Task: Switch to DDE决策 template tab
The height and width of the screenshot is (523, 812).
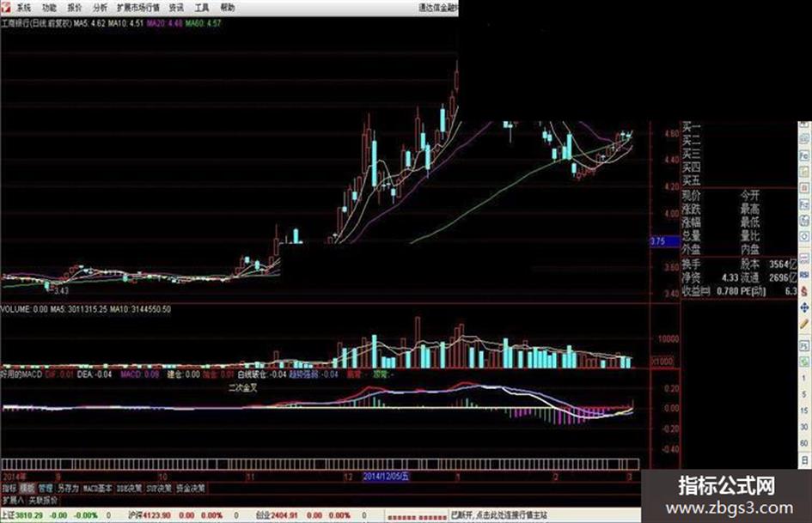Action: coord(129,488)
